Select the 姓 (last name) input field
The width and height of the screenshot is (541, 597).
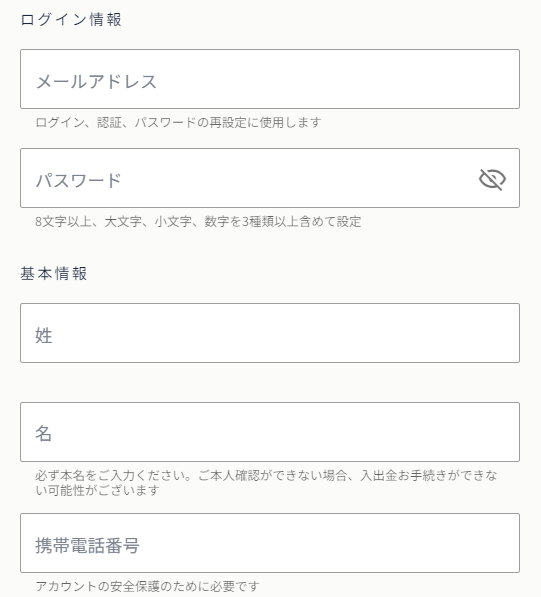tap(270, 333)
